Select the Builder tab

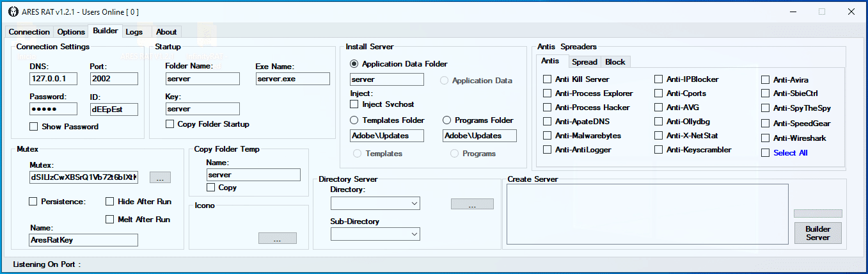(x=106, y=31)
